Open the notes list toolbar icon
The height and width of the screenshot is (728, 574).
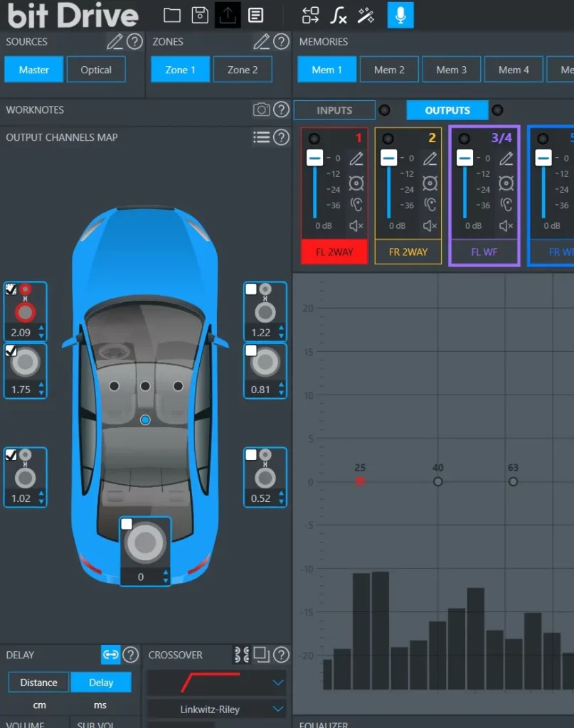pyautogui.click(x=255, y=16)
